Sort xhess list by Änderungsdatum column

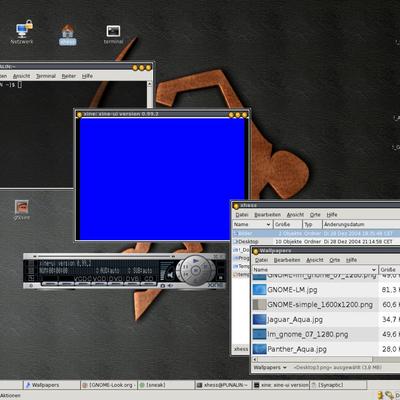pos(361,224)
